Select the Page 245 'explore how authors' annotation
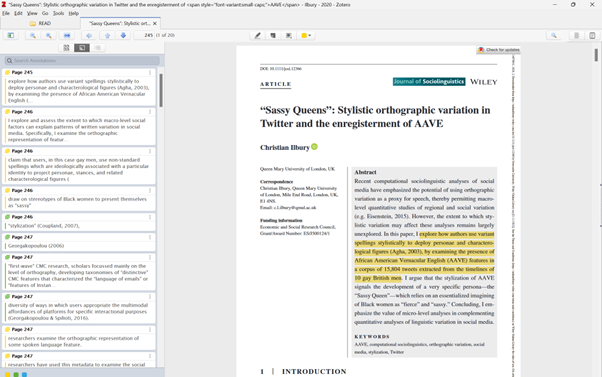The width and height of the screenshot is (602, 377). tap(79, 87)
